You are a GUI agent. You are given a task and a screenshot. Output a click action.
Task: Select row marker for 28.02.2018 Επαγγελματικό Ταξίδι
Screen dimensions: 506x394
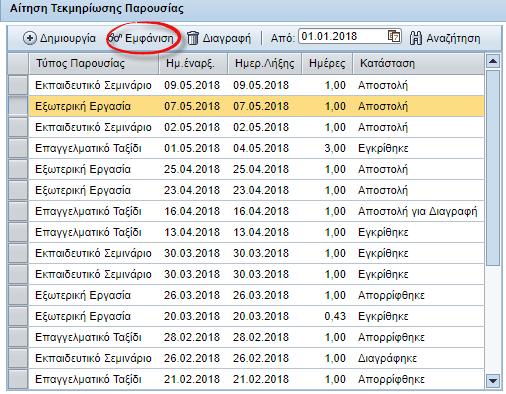pyautogui.click(x=18, y=337)
